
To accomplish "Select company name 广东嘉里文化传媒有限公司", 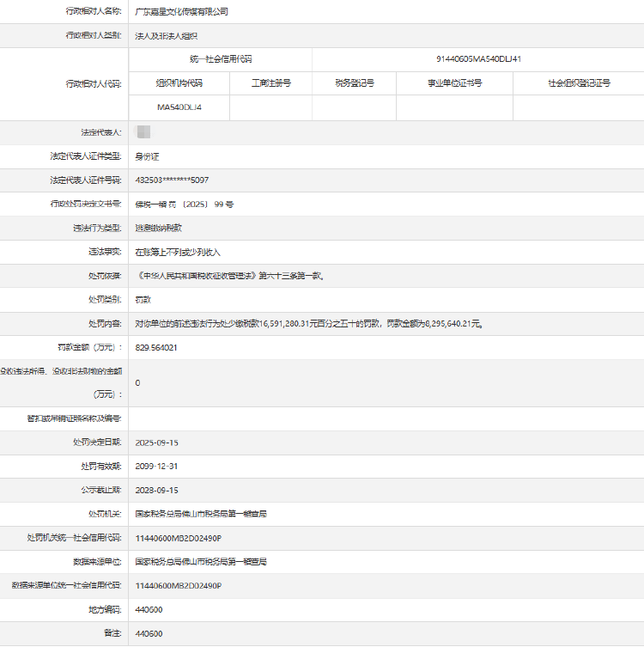I will 181,12.
